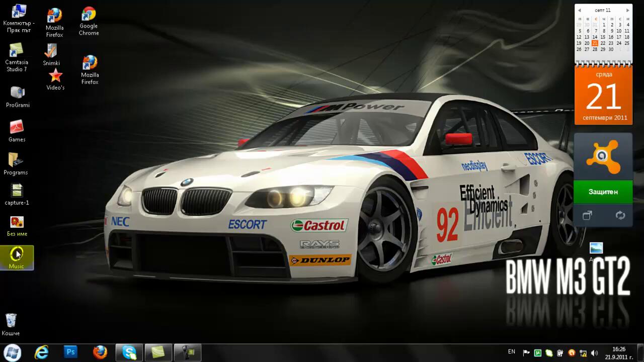Open Google Chrome desktop shortcut

pos(89,16)
